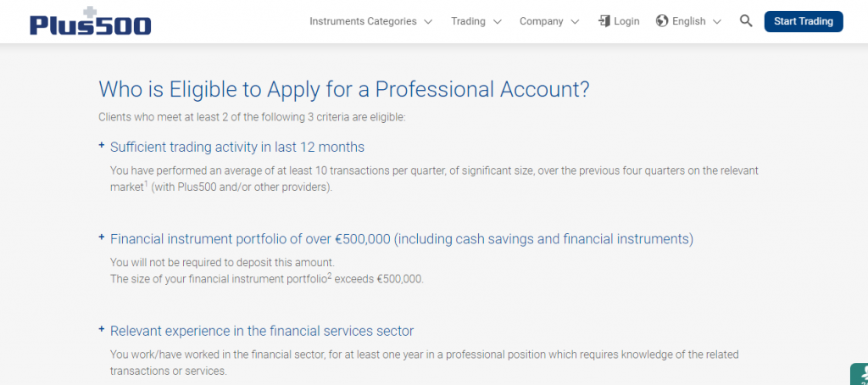
Task: Open the Instruments Categories dropdown
Action: (x=370, y=21)
